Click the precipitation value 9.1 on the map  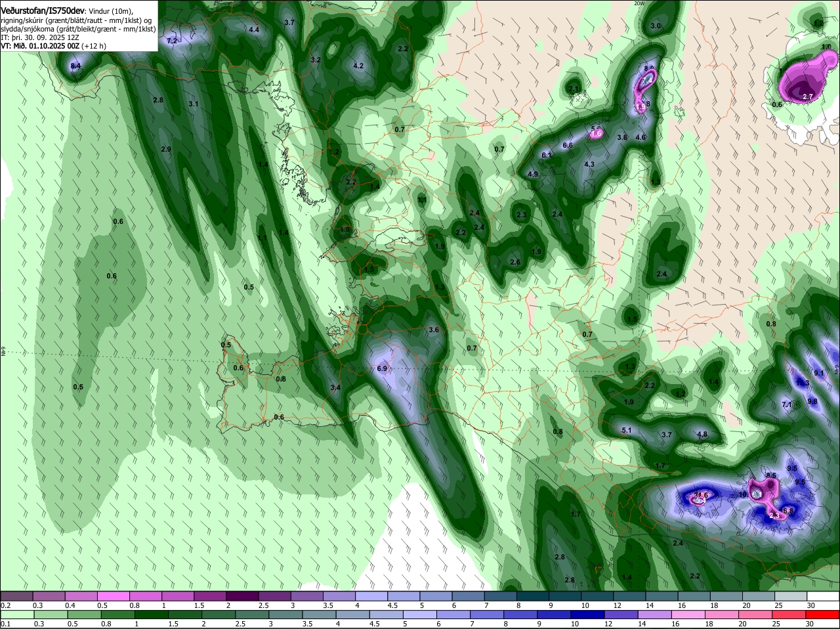pyautogui.click(x=819, y=373)
